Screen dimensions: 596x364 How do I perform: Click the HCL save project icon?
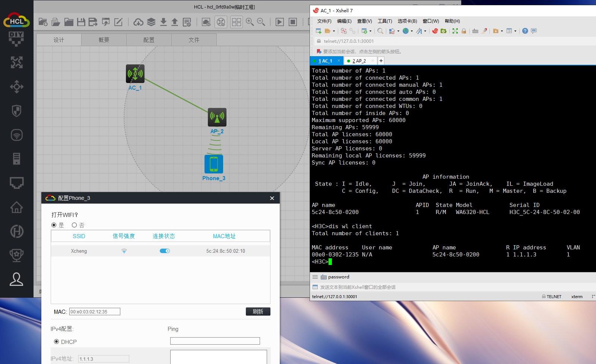point(81,22)
